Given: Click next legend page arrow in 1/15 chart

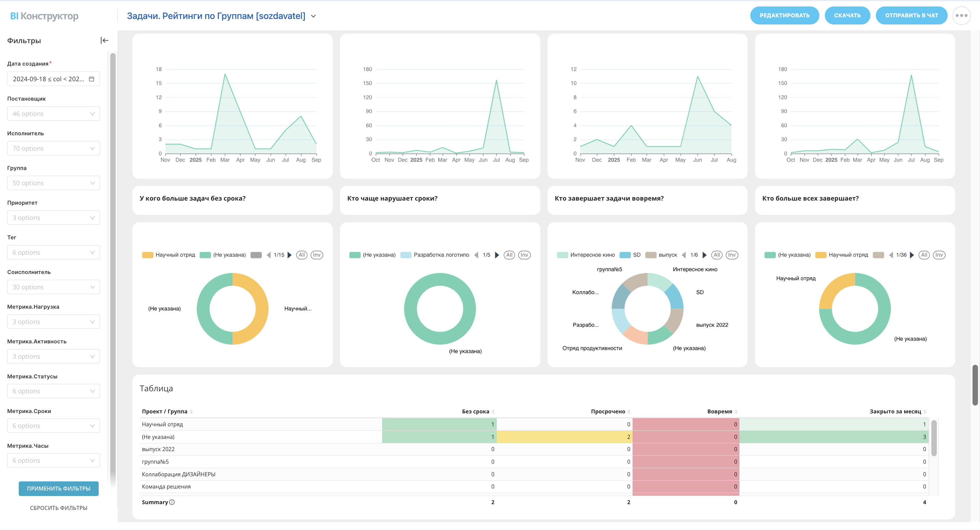Looking at the screenshot, I should pyautogui.click(x=290, y=255).
